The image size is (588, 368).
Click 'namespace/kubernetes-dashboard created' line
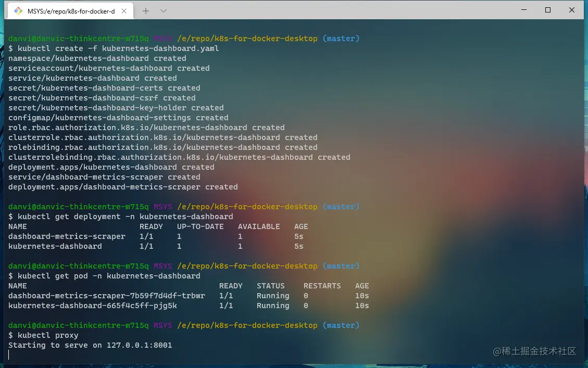[x=97, y=58]
